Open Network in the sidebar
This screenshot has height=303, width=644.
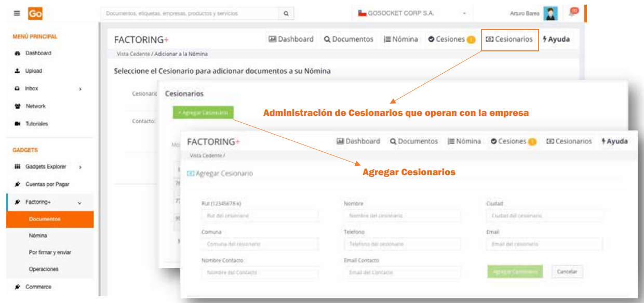coord(36,106)
